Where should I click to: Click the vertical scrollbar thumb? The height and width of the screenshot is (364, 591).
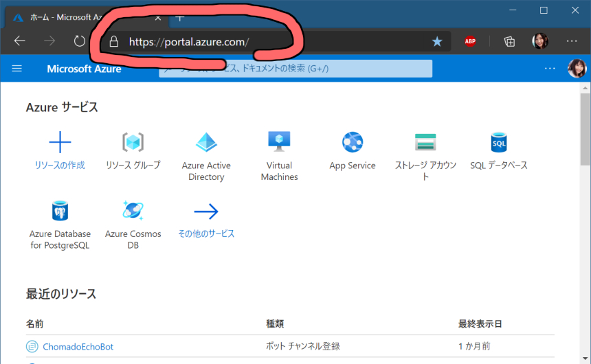585,129
